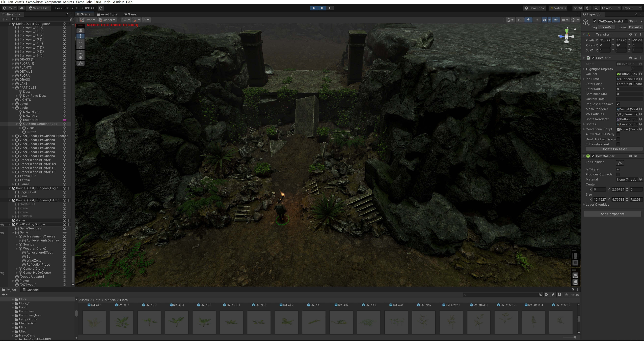Open the GameObject menu
Image resolution: width=644 pixels, height=341 pixels.
[34, 2]
